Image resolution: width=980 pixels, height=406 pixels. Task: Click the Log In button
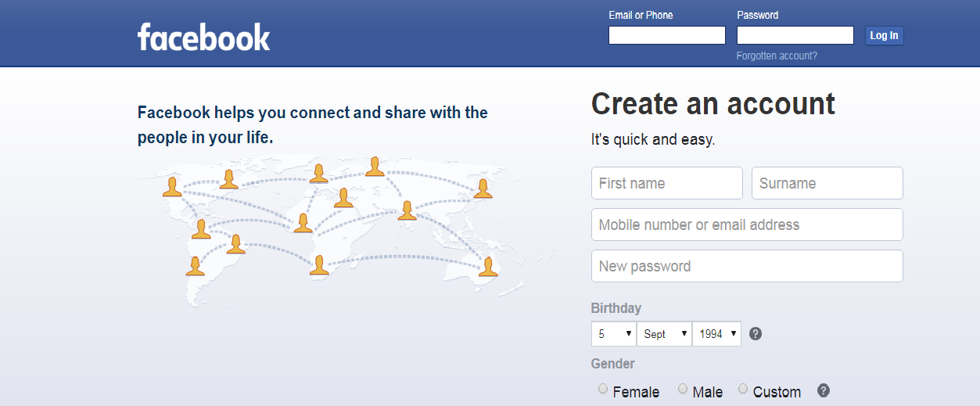884,35
